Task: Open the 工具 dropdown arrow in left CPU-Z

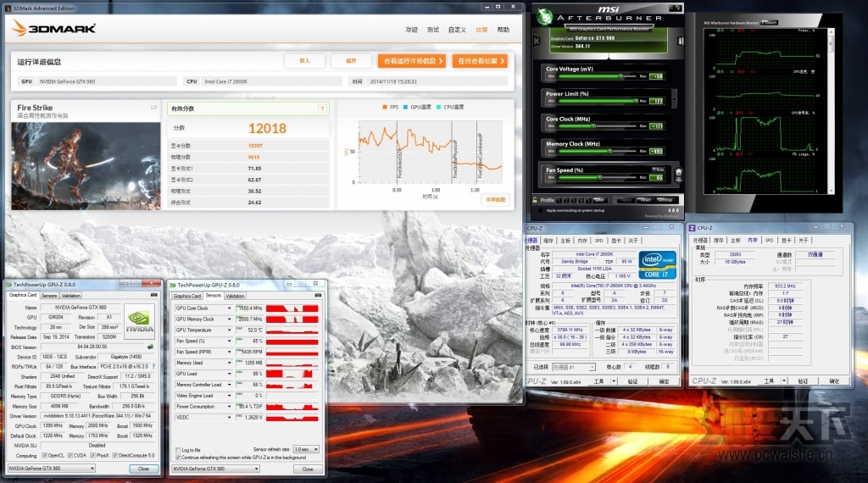Action: pos(614,381)
